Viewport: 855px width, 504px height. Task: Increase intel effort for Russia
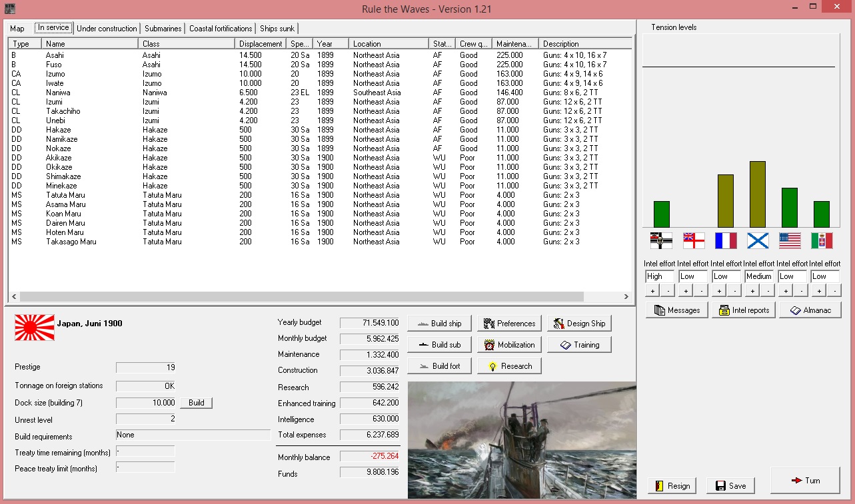(752, 291)
